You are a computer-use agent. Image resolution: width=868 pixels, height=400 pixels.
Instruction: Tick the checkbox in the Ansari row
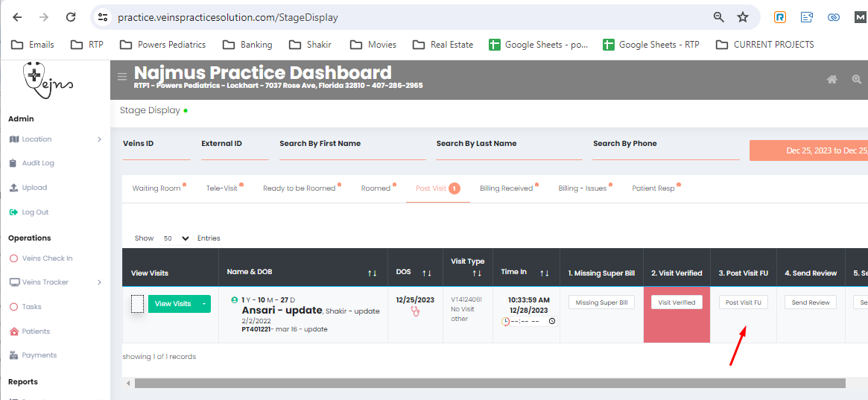(x=137, y=304)
